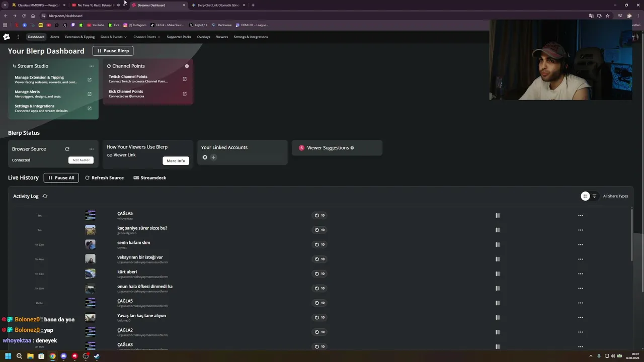Open File Explorer from the taskbar
The width and height of the screenshot is (644, 362).
click(30, 356)
